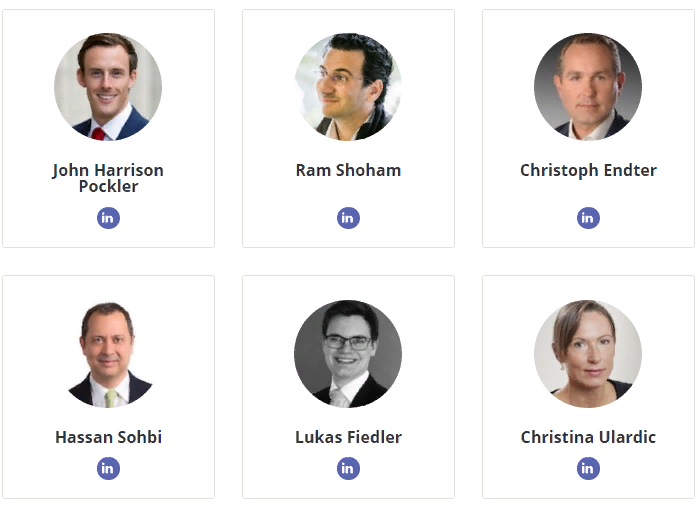Click John Harrison Pockler's profile photo
This screenshot has height=515, width=698.
tap(108, 87)
